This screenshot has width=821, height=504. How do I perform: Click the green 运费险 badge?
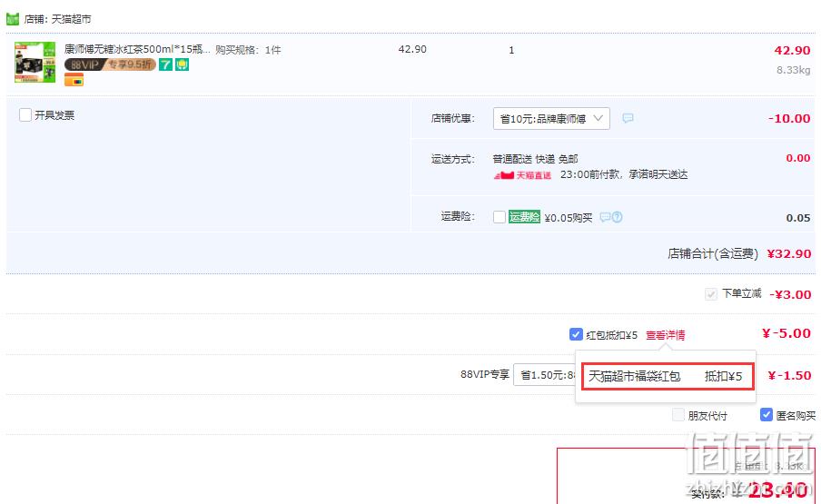(x=524, y=217)
